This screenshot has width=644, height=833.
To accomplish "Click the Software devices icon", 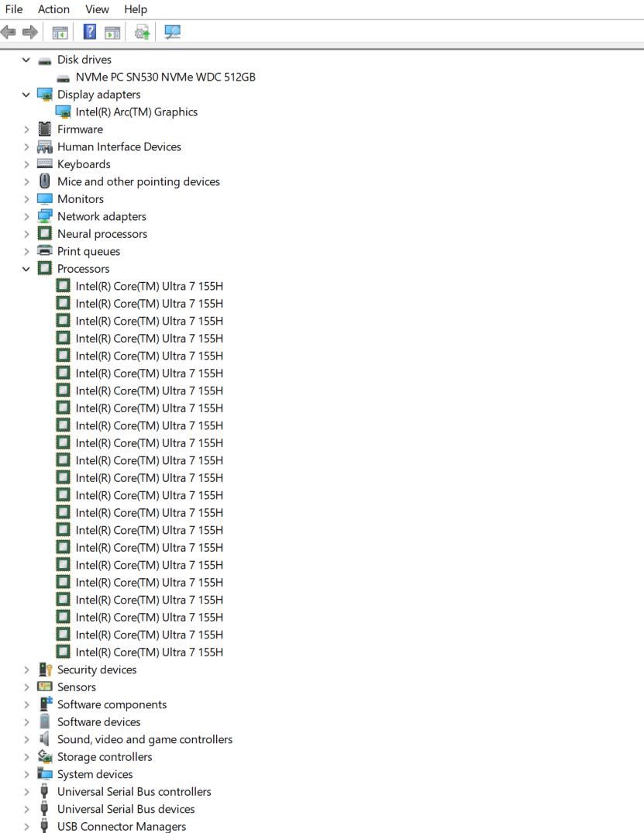I will [x=45, y=721].
